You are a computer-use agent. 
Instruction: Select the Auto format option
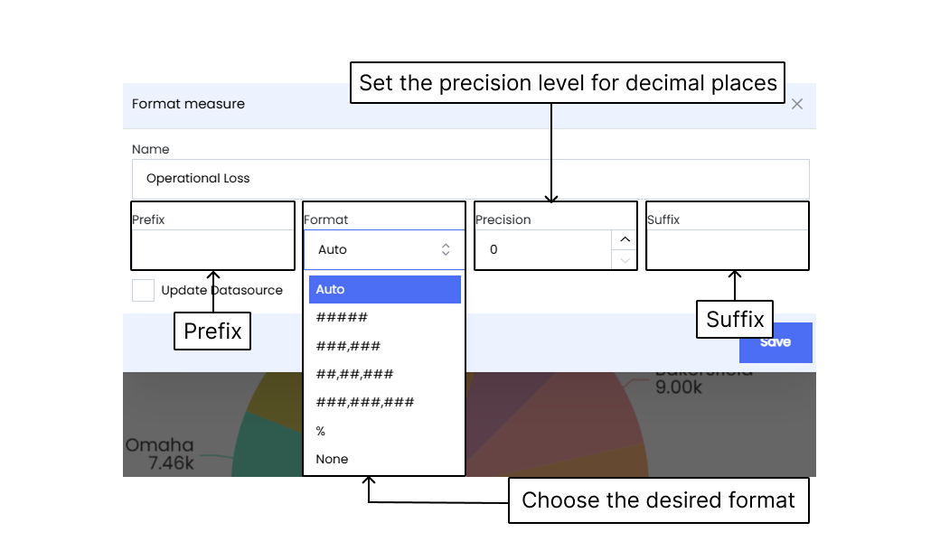pyautogui.click(x=385, y=289)
